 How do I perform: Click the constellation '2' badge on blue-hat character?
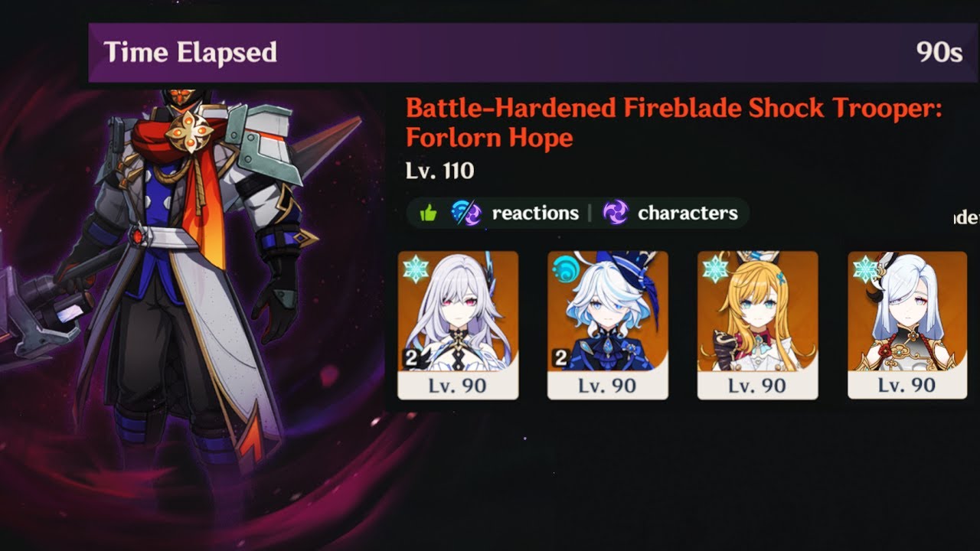559,356
